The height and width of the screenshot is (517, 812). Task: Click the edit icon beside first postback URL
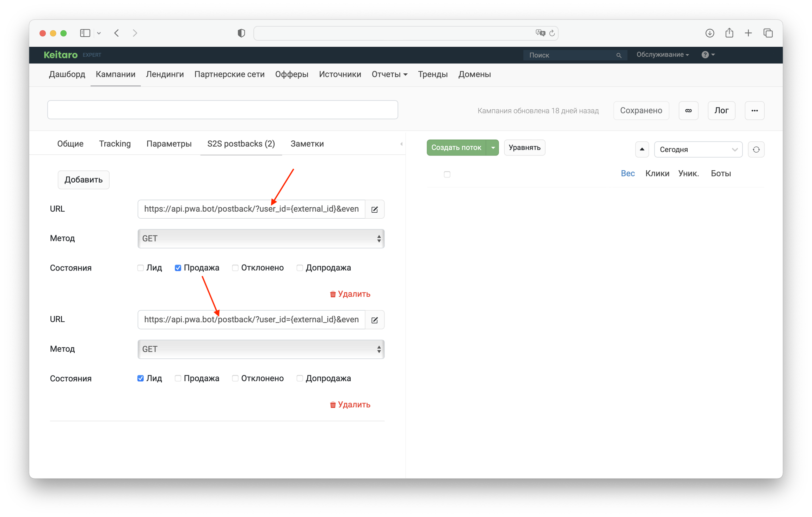[374, 209]
